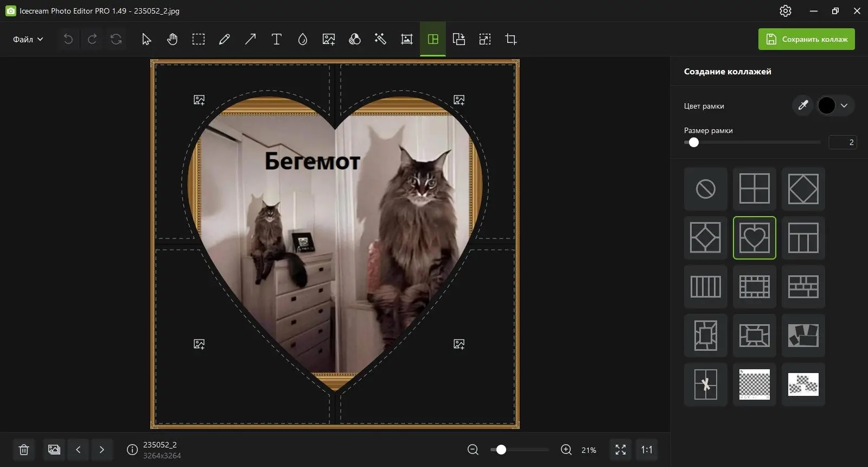The height and width of the screenshot is (467, 868).
Task: Select the Crop tool
Action: pos(510,39)
